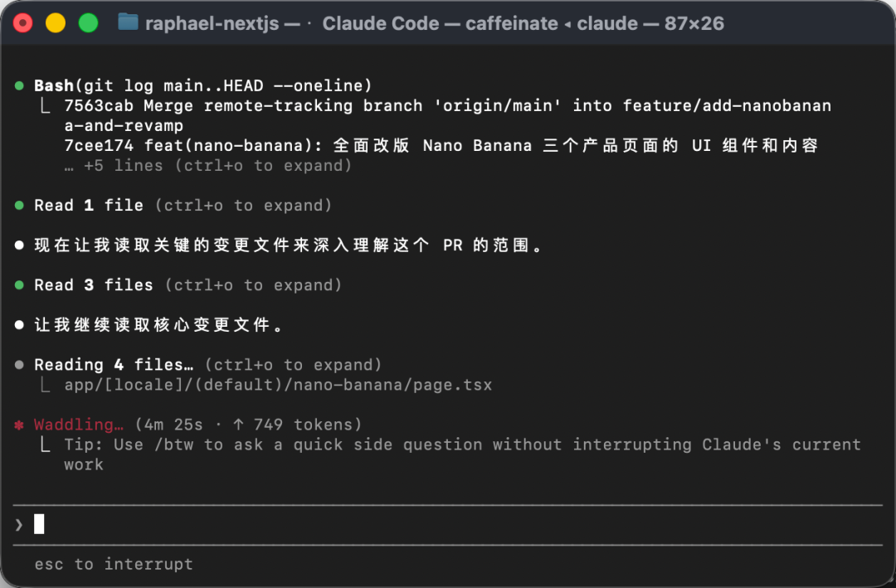Image resolution: width=896 pixels, height=588 pixels.
Task: Click the yellow minimize window button
Action: click(x=56, y=23)
